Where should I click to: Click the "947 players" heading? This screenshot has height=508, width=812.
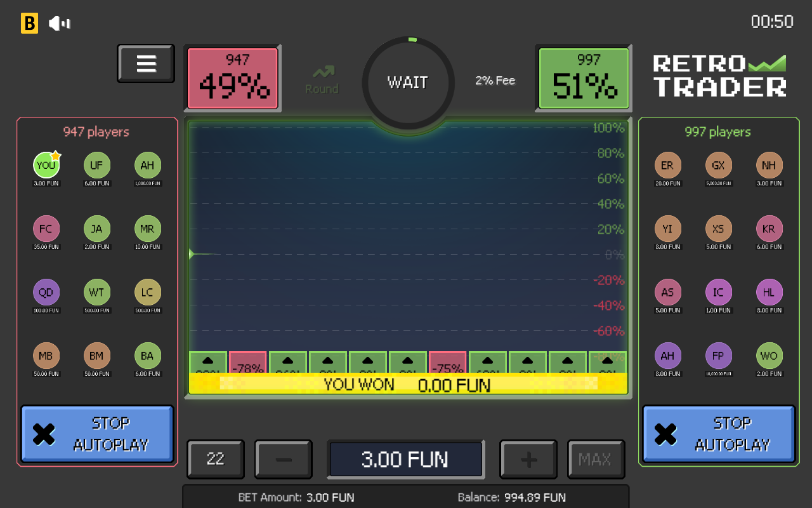(96, 132)
